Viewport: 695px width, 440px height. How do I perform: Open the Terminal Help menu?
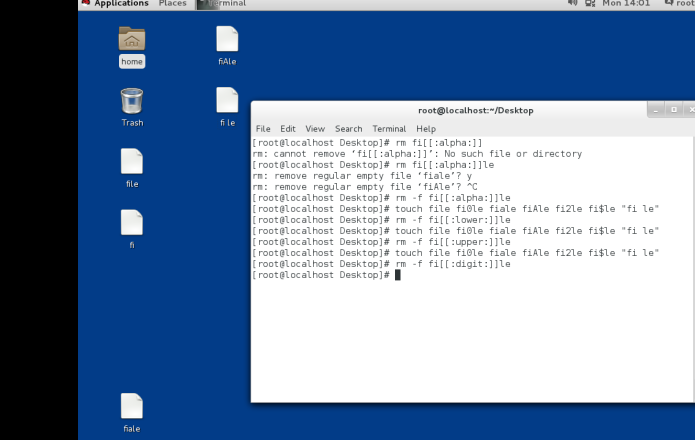coord(426,128)
